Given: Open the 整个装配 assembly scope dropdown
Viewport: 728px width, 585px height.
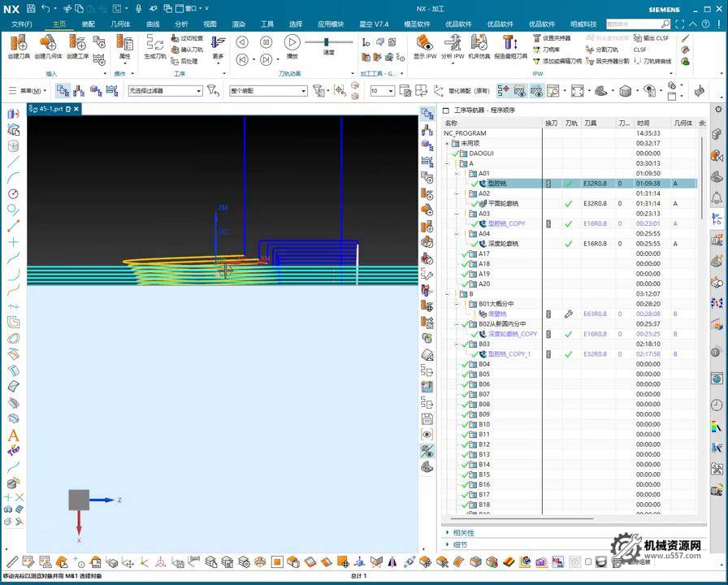Looking at the screenshot, I should pos(304,91).
